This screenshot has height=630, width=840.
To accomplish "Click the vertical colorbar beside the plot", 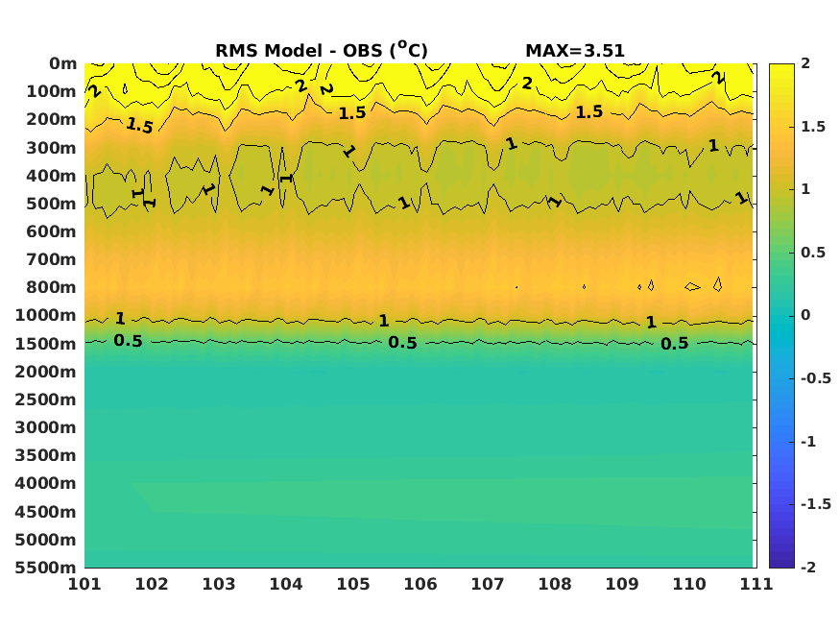I will [781, 316].
